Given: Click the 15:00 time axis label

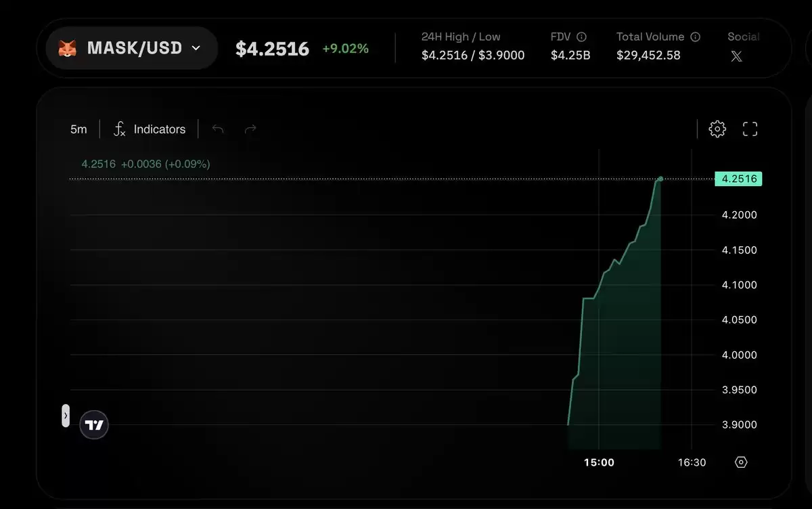Looking at the screenshot, I should (599, 462).
